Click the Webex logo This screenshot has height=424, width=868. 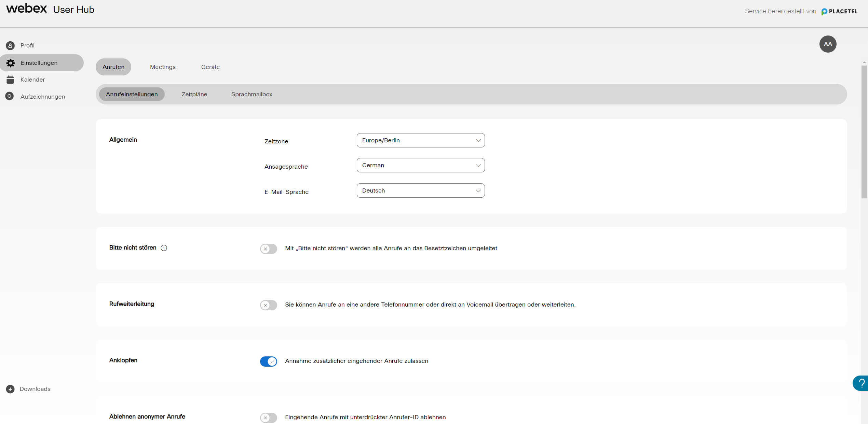(27, 9)
